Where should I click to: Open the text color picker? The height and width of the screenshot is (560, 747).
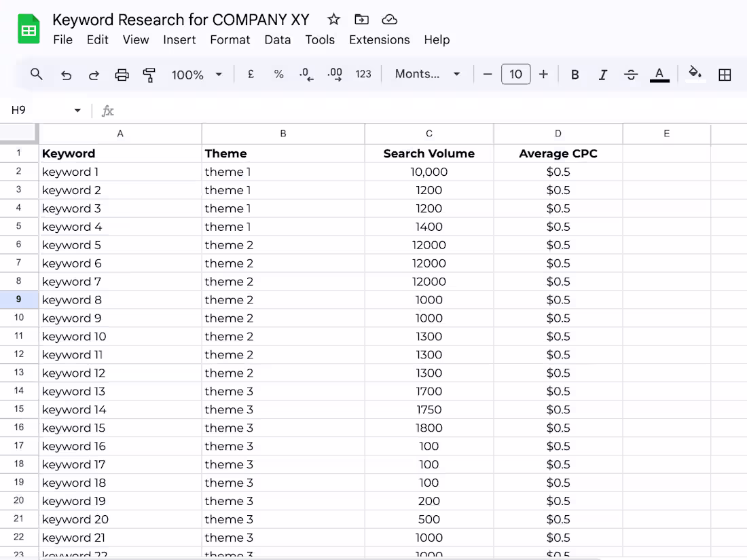pyautogui.click(x=659, y=75)
